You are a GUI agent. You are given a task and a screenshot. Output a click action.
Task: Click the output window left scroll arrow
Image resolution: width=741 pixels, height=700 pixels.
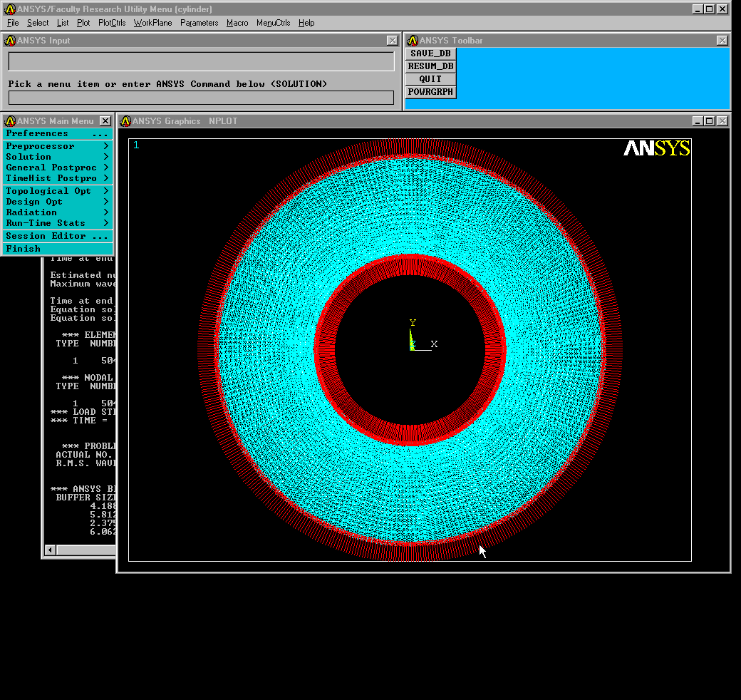[x=50, y=550]
